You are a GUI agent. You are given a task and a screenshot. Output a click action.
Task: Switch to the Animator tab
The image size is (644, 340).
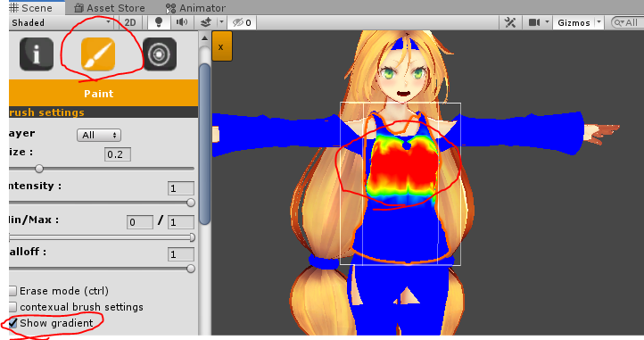195,8
